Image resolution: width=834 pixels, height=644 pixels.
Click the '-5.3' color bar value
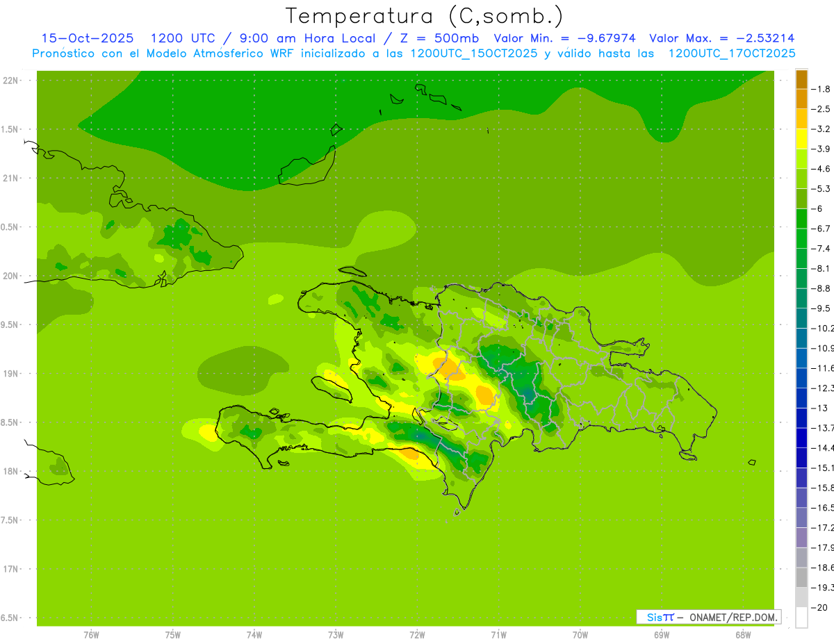821,189
